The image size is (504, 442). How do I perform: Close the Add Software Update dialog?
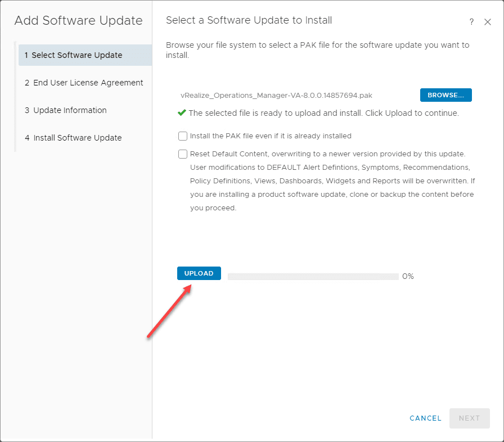pyautogui.click(x=488, y=22)
